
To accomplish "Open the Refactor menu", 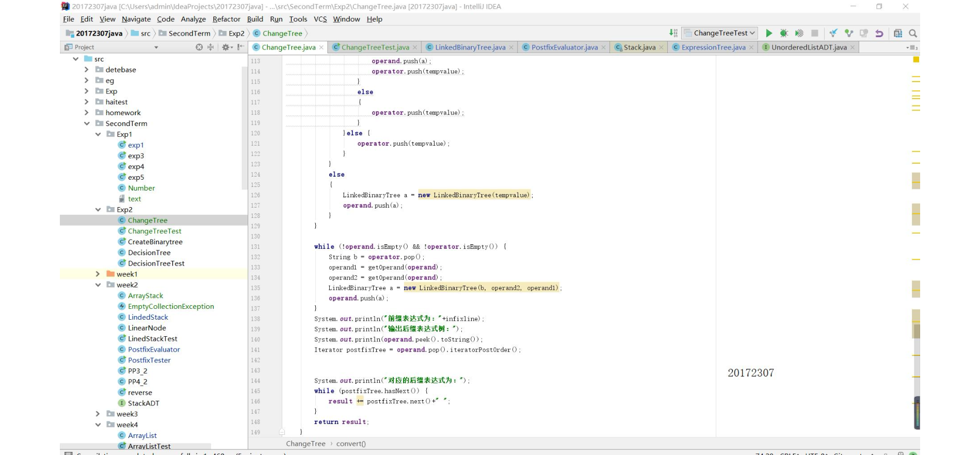I will pos(227,19).
